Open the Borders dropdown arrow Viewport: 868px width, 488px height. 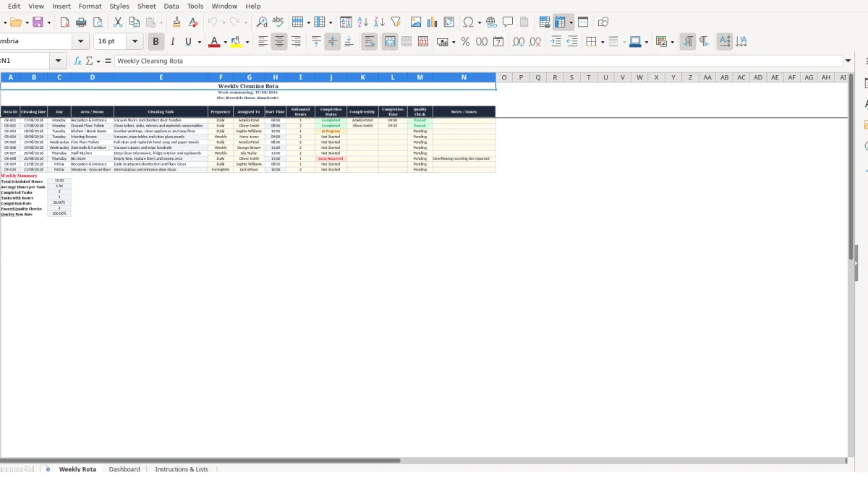[x=602, y=42]
